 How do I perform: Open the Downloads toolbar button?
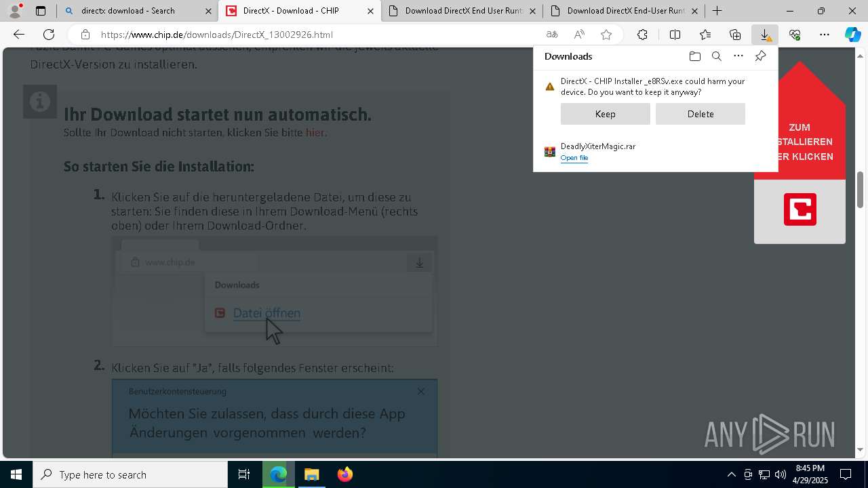765,35
